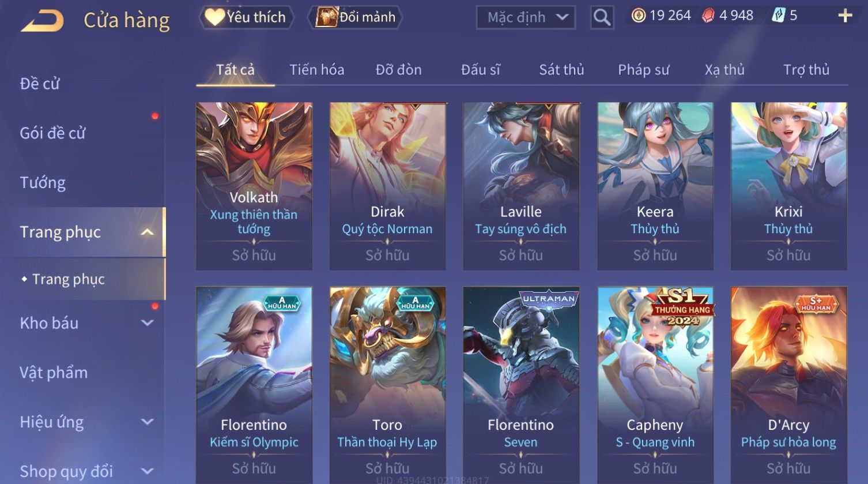
Task: Collapse the Trang phục sidebar section
Action: click(x=148, y=232)
